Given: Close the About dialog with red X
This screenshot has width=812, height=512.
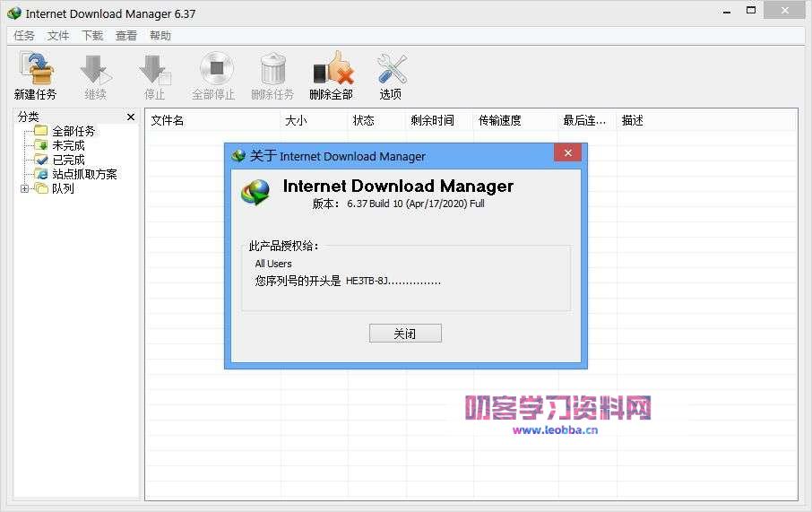Looking at the screenshot, I should (567, 152).
